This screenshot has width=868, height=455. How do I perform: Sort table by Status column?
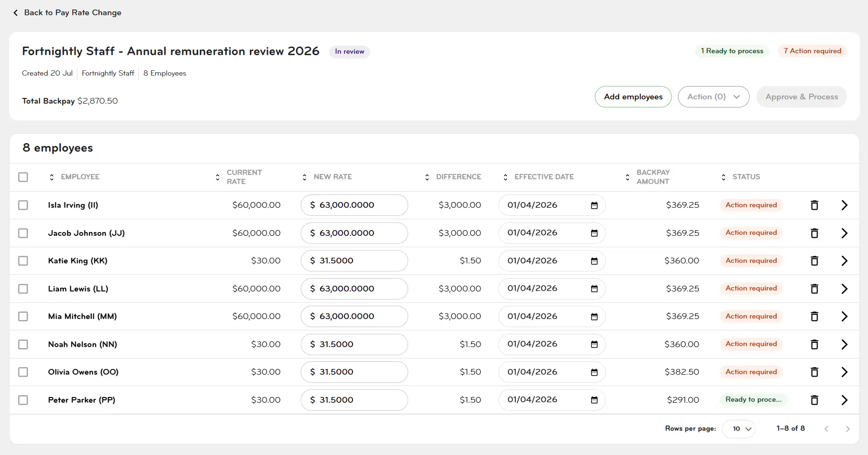click(x=724, y=177)
